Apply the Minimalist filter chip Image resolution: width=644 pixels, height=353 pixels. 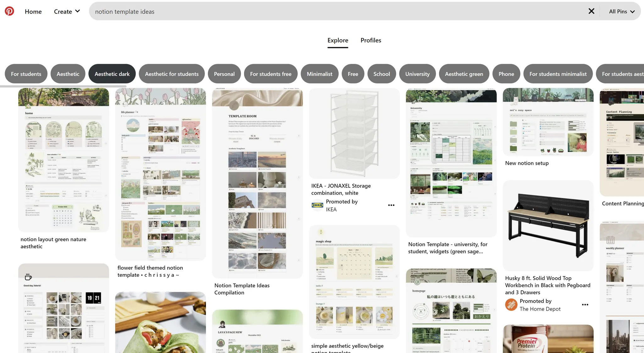319,74
